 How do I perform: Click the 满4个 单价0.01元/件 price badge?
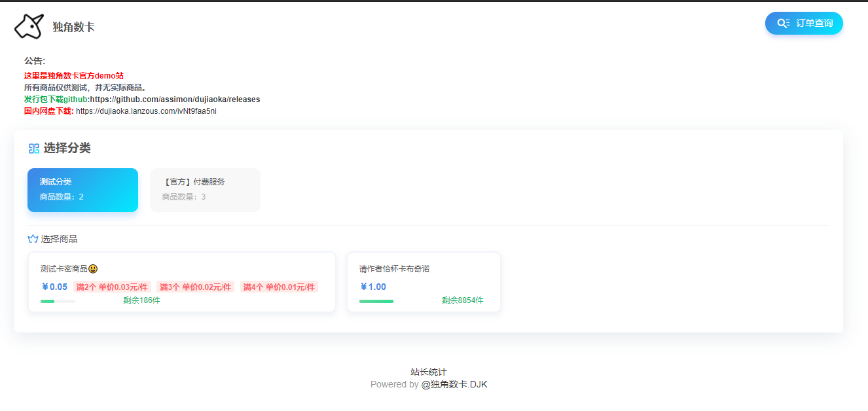point(280,287)
